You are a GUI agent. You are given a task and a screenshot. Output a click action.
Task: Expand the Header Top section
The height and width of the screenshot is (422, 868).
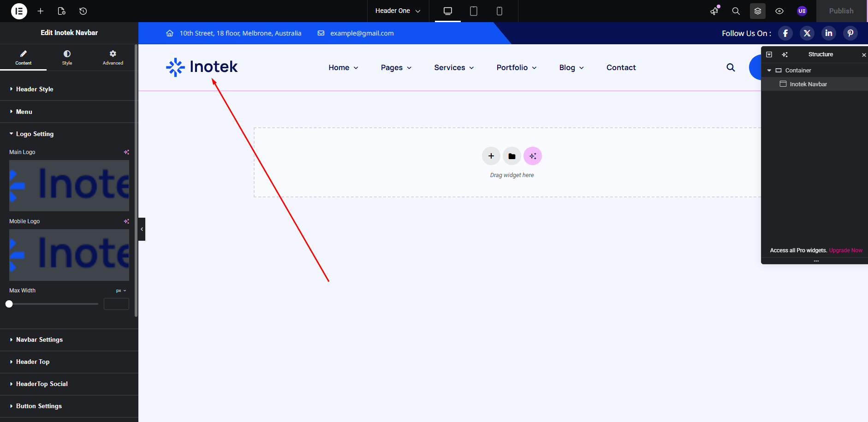(69, 362)
